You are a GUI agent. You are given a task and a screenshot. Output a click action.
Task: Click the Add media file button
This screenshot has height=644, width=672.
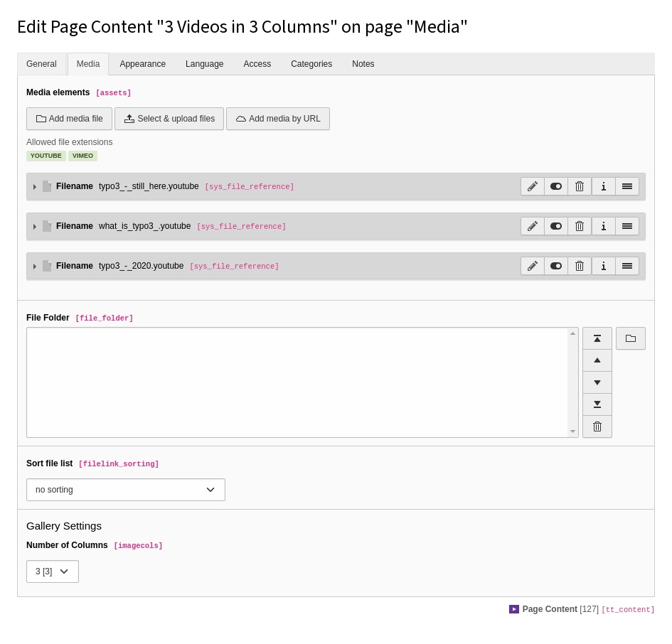point(69,119)
